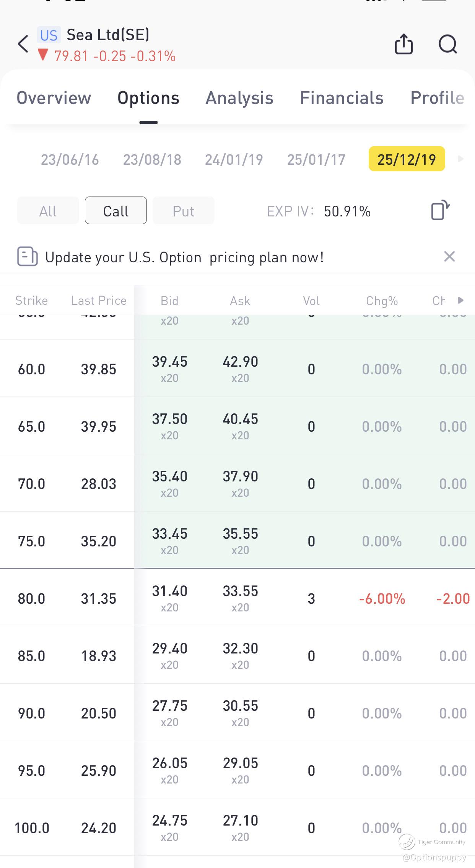Tap the rotate screen icon
Image resolution: width=475 pixels, height=868 pixels.
(x=440, y=210)
